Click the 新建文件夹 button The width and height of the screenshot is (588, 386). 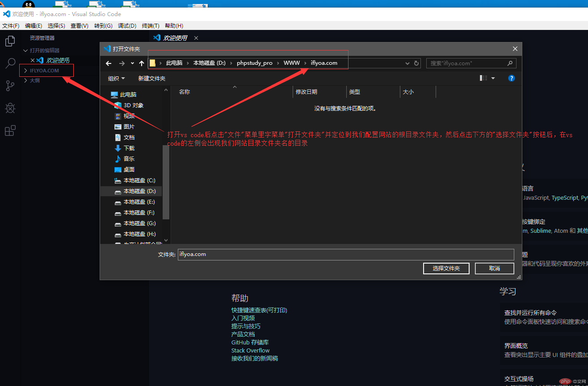pos(151,79)
